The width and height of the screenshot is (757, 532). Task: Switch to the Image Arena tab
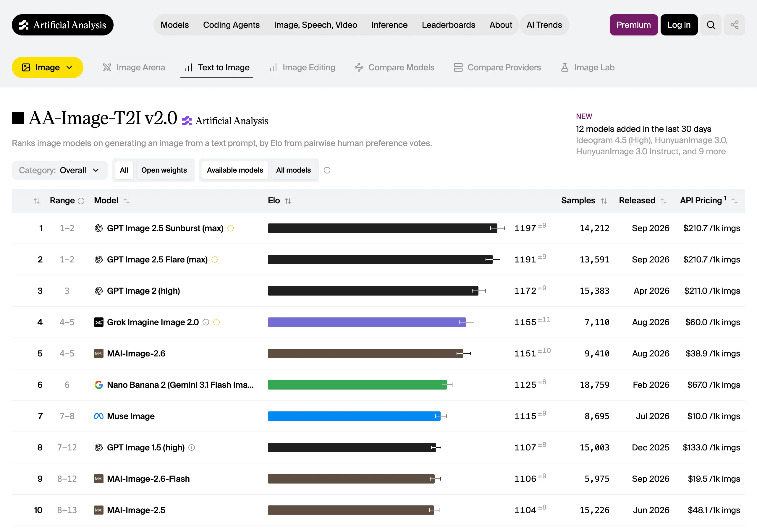click(x=134, y=67)
